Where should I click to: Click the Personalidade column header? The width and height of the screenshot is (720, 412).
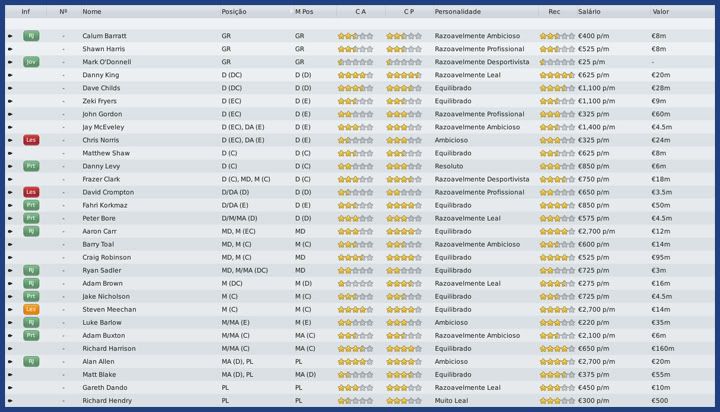tap(457, 12)
